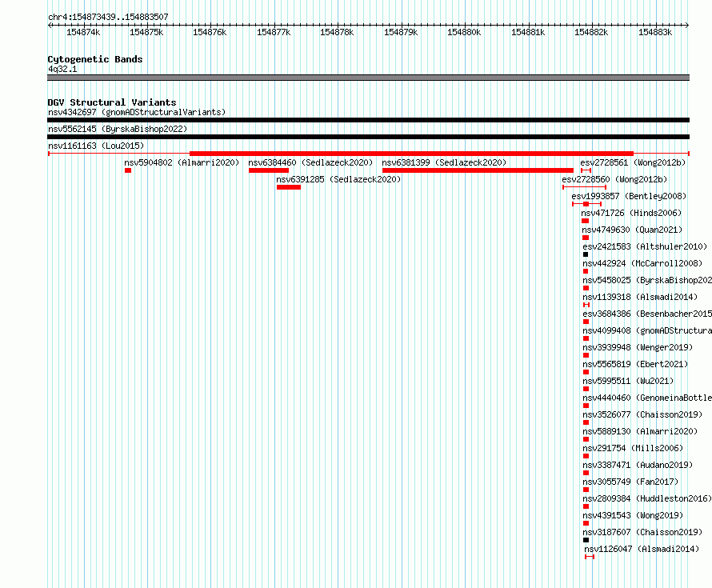Click the nsv2809384 Huddleston2016 label
The image size is (712, 588).
647,498
